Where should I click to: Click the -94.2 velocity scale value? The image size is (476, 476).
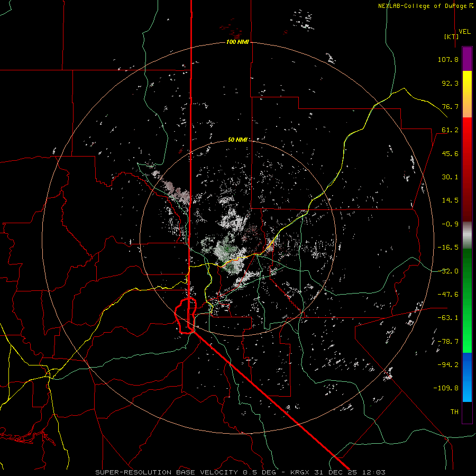(x=448, y=364)
